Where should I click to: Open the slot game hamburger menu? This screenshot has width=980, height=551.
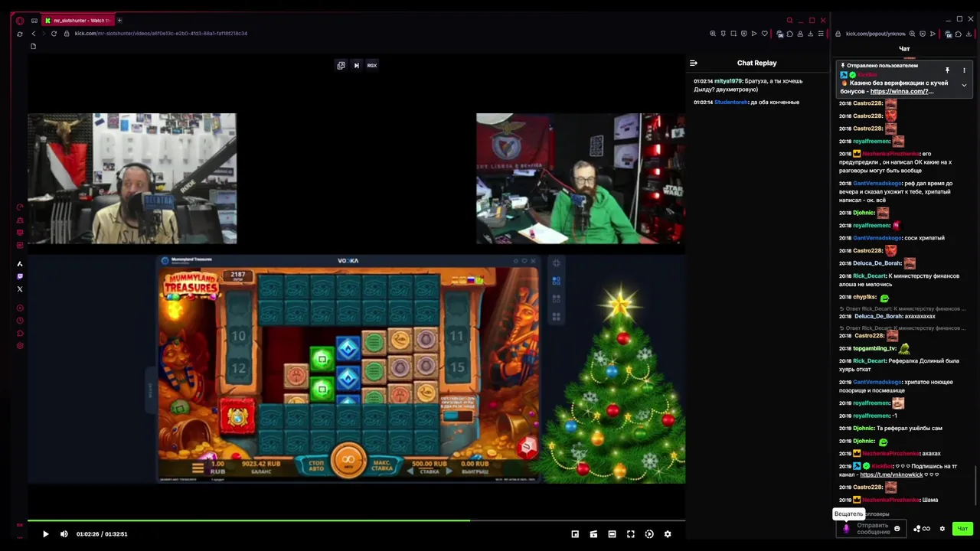[x=198, y=467]
